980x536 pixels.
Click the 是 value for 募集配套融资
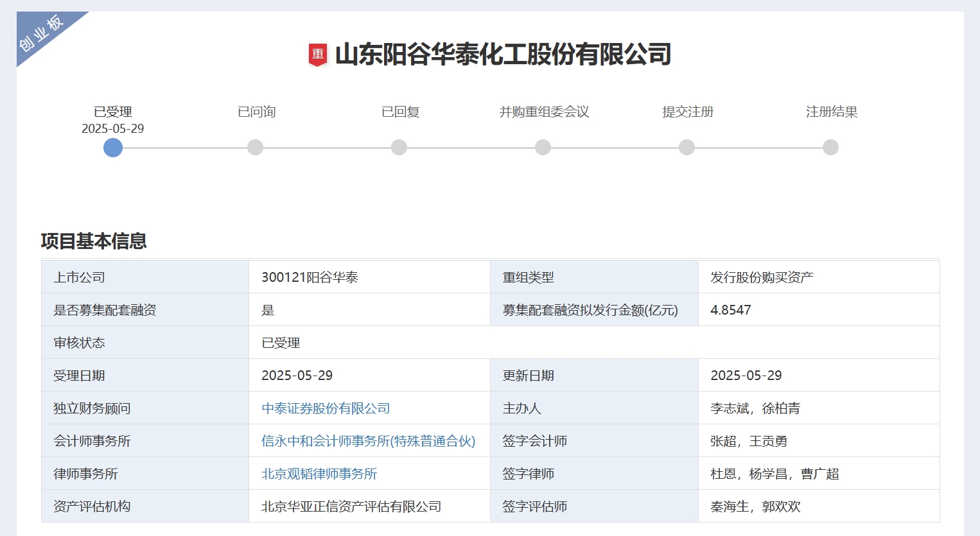(x=268, y=310)
